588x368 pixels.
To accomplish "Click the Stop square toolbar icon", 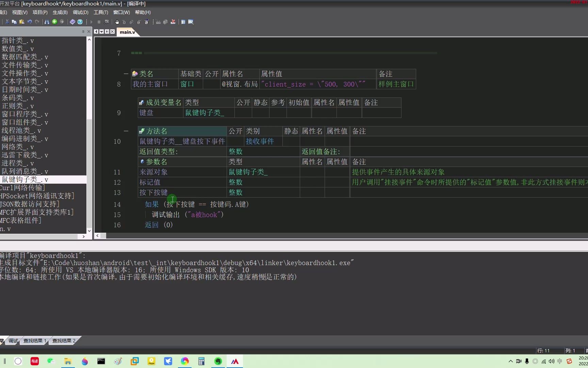I will [x=99, y=22].
